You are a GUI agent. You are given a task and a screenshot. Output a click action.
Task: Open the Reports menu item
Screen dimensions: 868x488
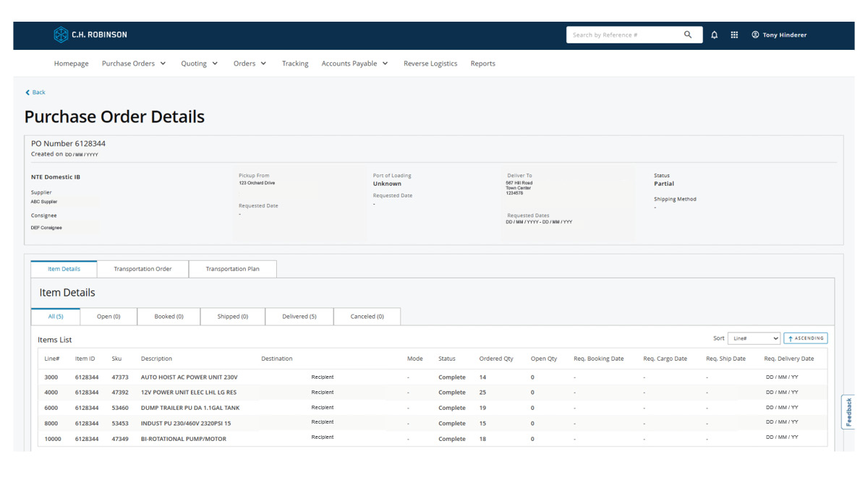point(482,63)
